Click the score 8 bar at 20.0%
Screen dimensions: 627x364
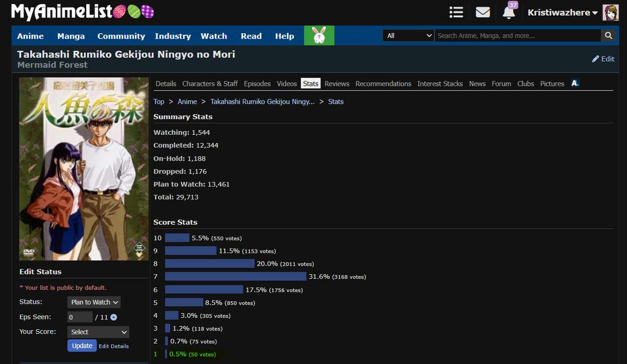pos(210,264)
